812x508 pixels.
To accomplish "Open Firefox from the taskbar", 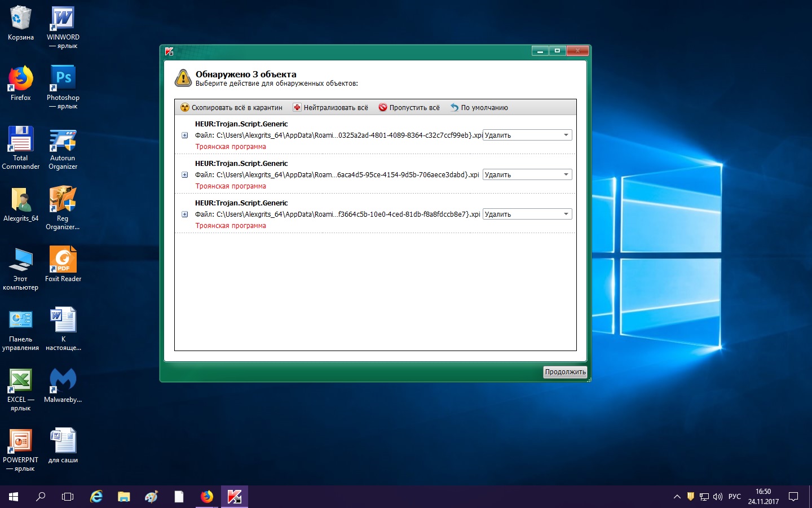I will tap(207, 497).
